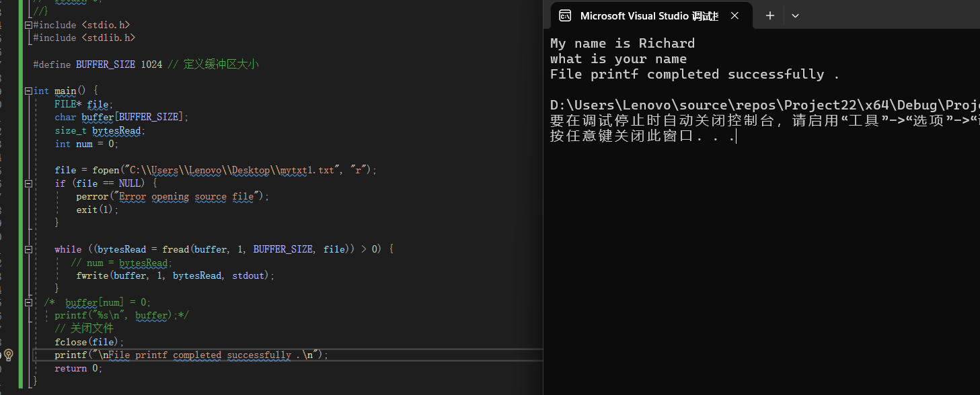The image size is (980, 395).
Task: Click the "fclose(file);" statement
Action: (x=89, y=342)
